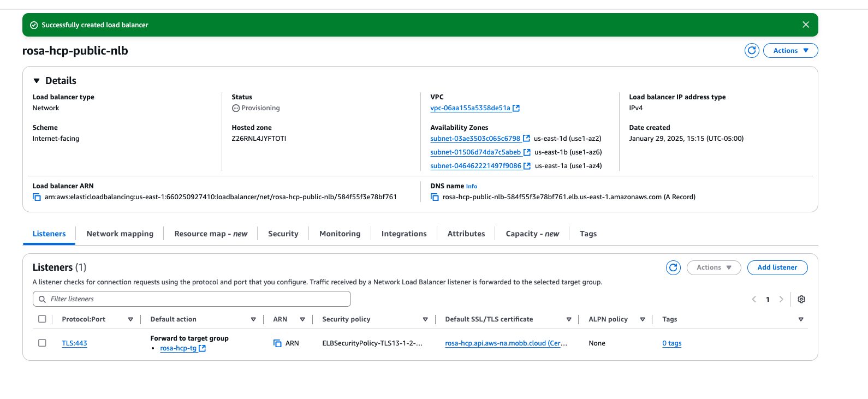Image resolution: width=868 pixels, height=399 pixels.
Task: Open subnet-03ae3503c065c6798 link
Action: (x=475, y=139)
